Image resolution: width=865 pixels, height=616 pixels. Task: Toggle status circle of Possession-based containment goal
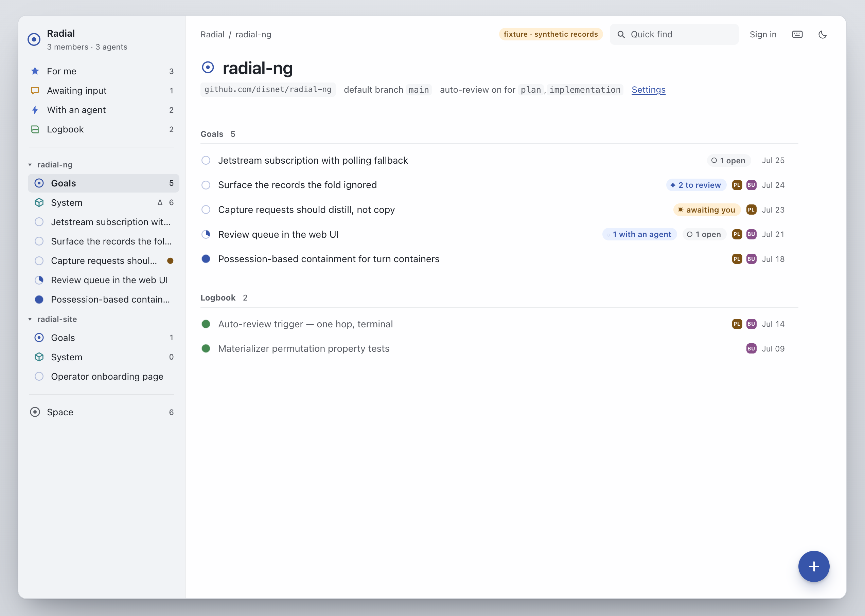[206, 259]
